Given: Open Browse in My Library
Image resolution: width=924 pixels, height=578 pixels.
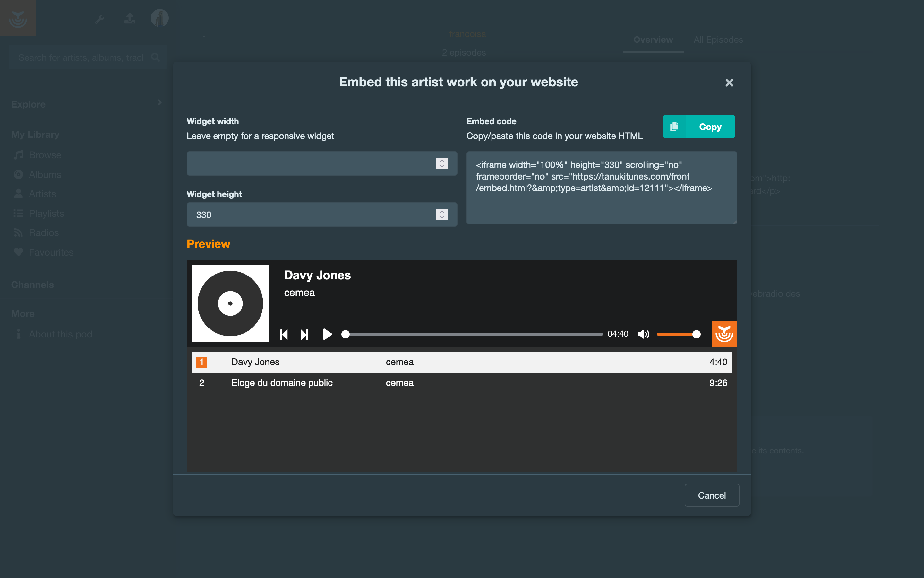Looking at the screenshot, I should pyautogui.click(x=45, y=155).
